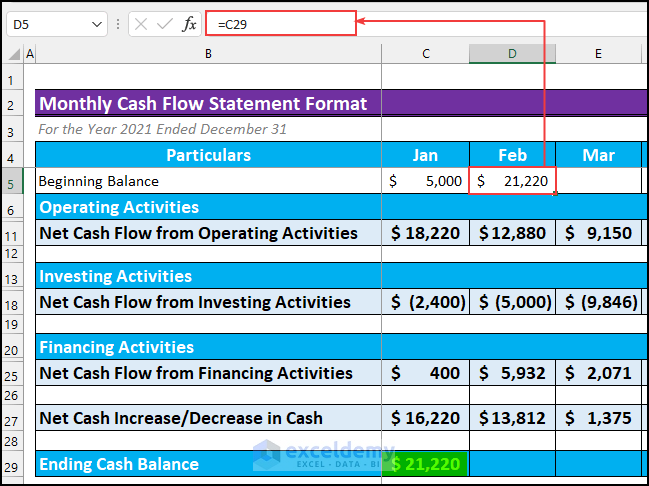Click the Name Box showing D5
Image resolution: width=649 pixels, height=486 pixels.
57,24
